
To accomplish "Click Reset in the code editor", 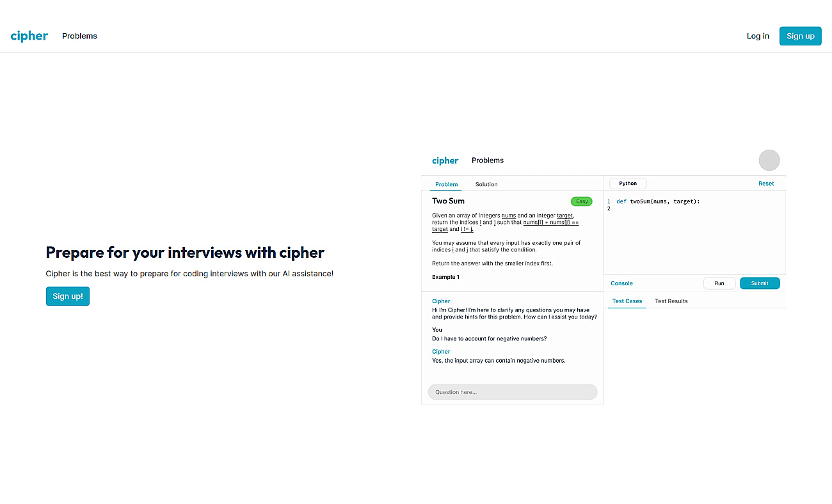I will (766, 184).
